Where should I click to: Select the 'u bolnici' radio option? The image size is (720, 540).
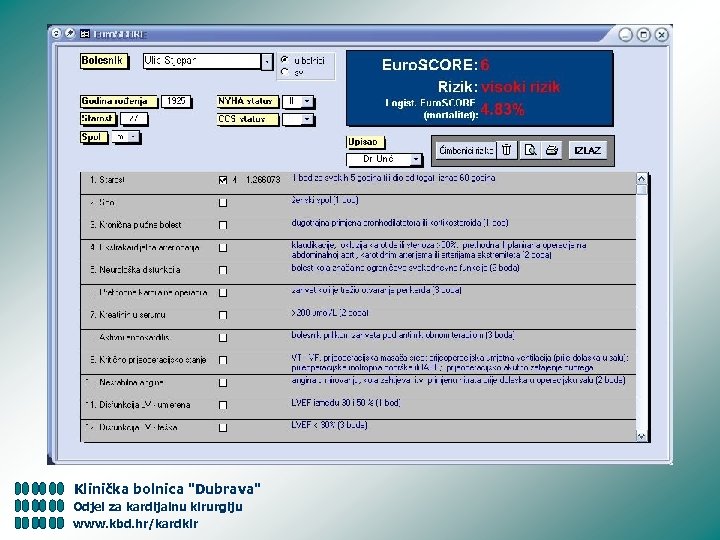pyautogui.click(x=285, y=60)
